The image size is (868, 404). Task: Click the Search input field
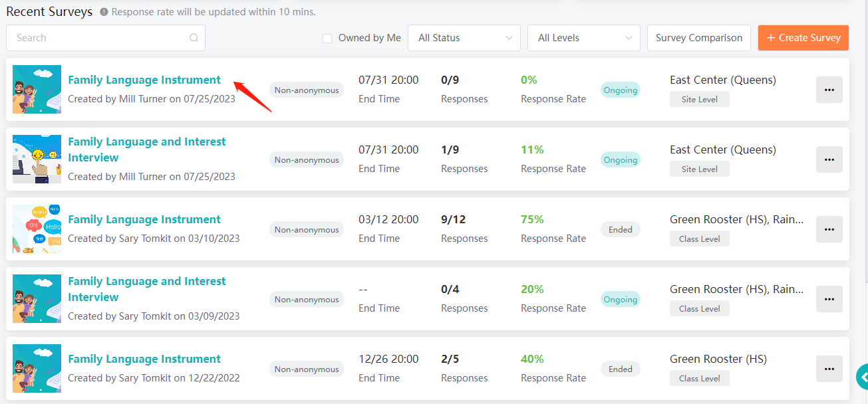(x=106, y=38)
